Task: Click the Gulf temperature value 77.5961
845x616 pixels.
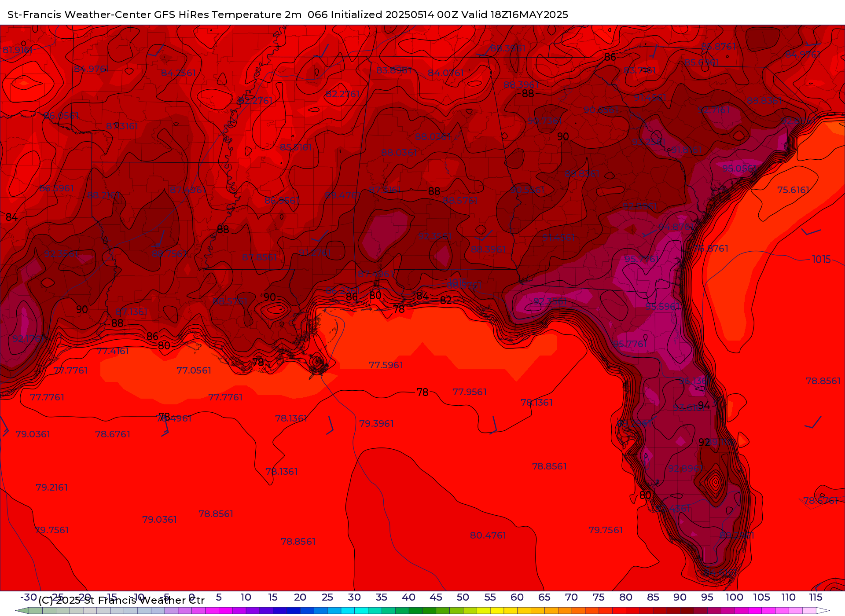Action: pos(386,365)
